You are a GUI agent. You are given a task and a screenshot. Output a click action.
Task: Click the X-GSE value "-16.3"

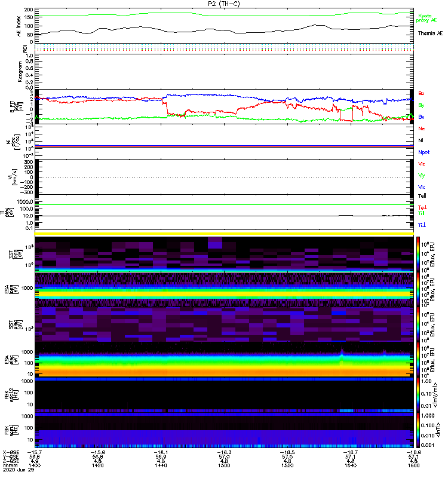224,452
